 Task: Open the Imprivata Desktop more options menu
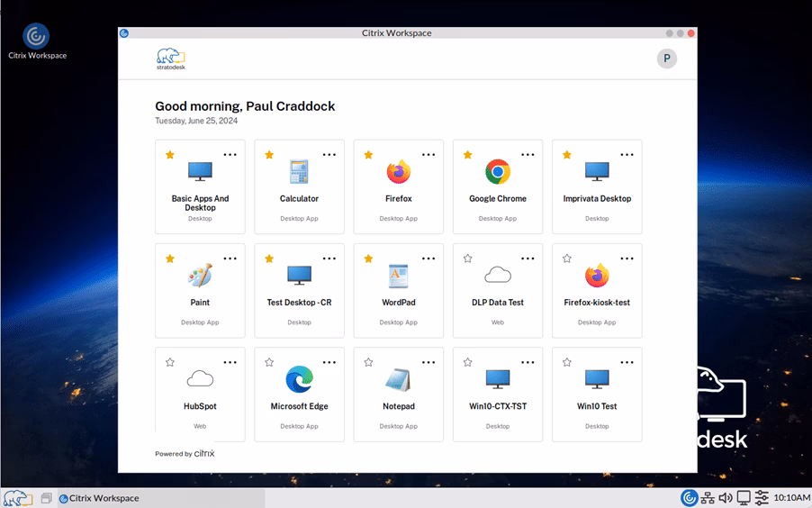coord(627,155)
